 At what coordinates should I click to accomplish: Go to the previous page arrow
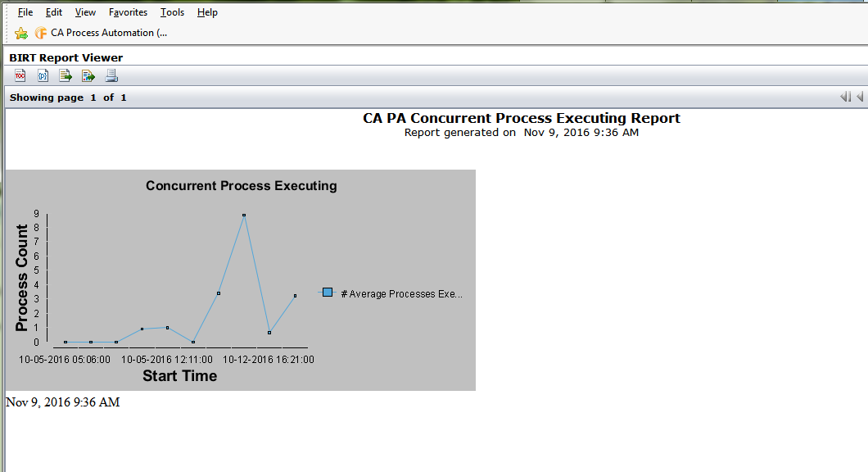coord(858,97)
